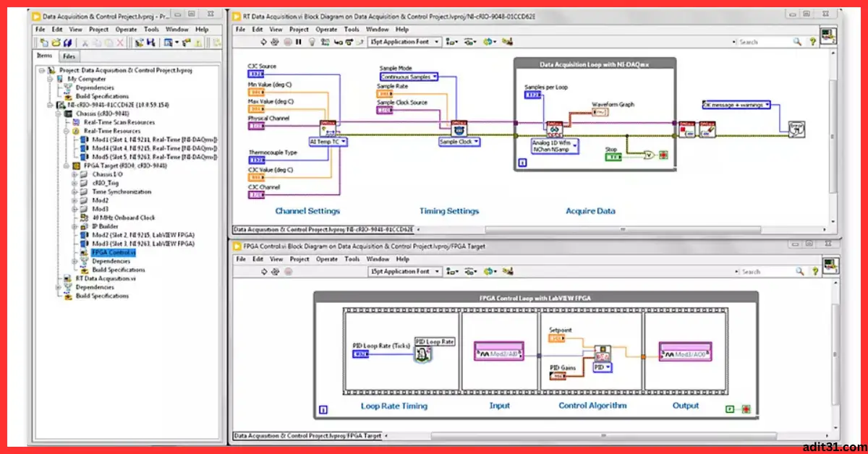
Task: Expand the Chassis I/O folder
Action: click(x=75, y=174)
